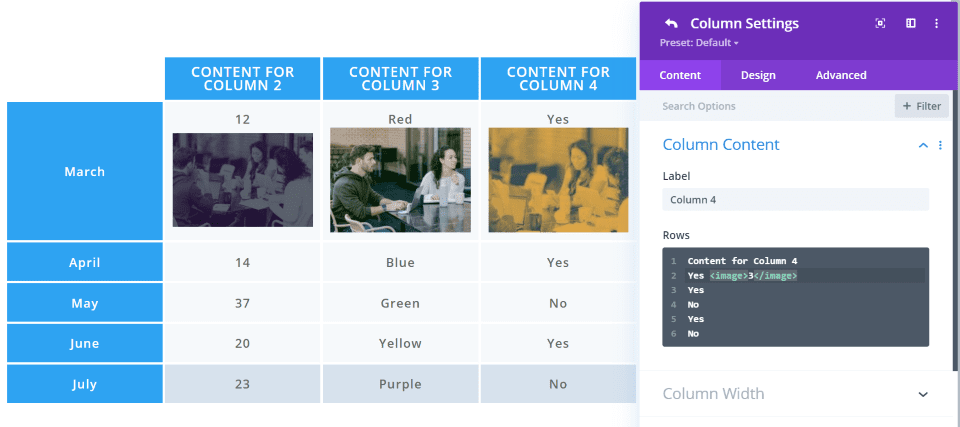Open the Preset: Default dropdown

pyautogui.click(x=699, y=43)
